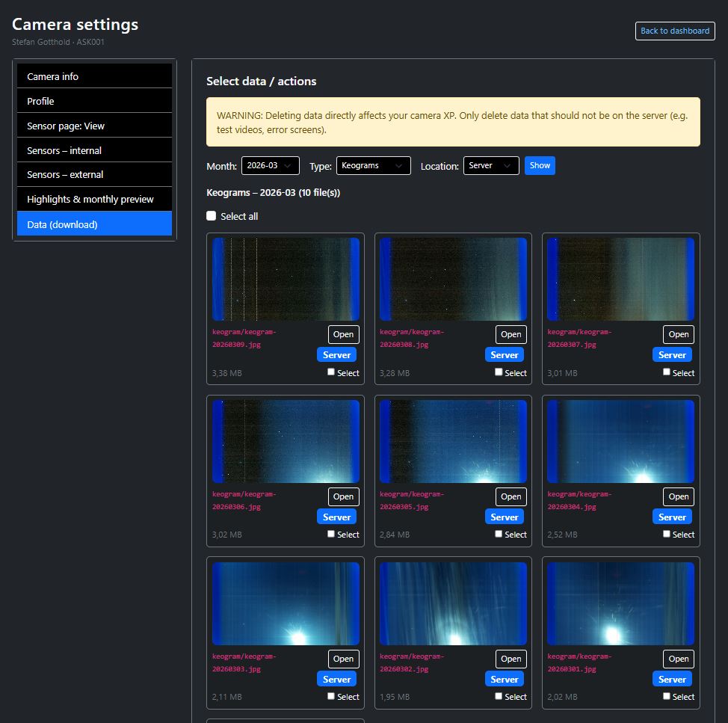
Task: Check Select for keogram-20260309.jpg
Action: coord(330,372)
